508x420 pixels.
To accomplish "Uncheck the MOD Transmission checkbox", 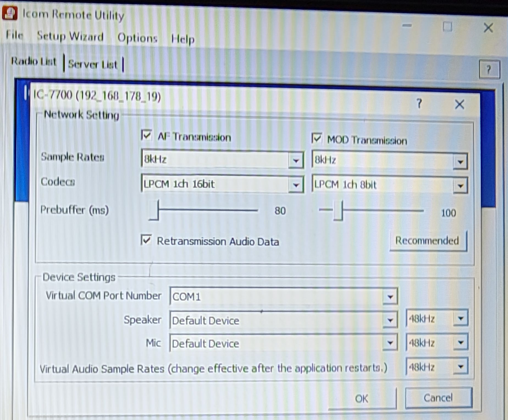I will 317,138.
